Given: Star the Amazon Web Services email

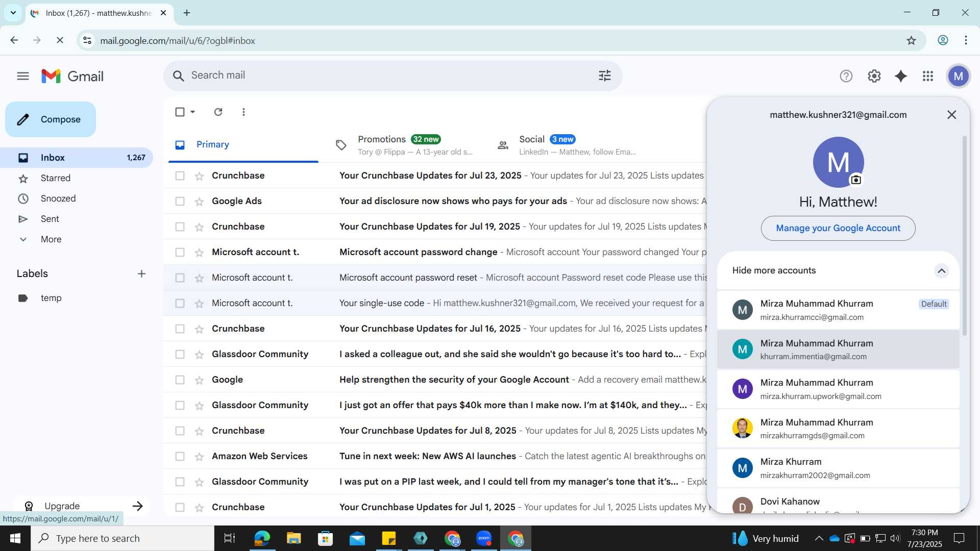Looking at the screenshot, I should pyautogui.click(x=199, y=457).
